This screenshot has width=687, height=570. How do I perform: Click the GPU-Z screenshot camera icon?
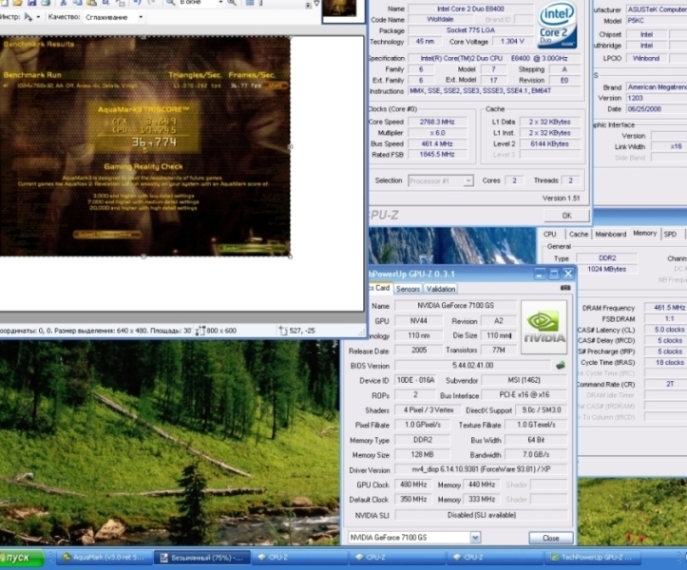[565, 288]
